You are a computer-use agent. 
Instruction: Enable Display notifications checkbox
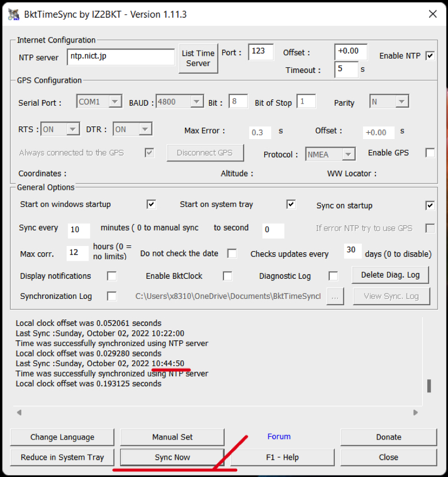(112, 276)
